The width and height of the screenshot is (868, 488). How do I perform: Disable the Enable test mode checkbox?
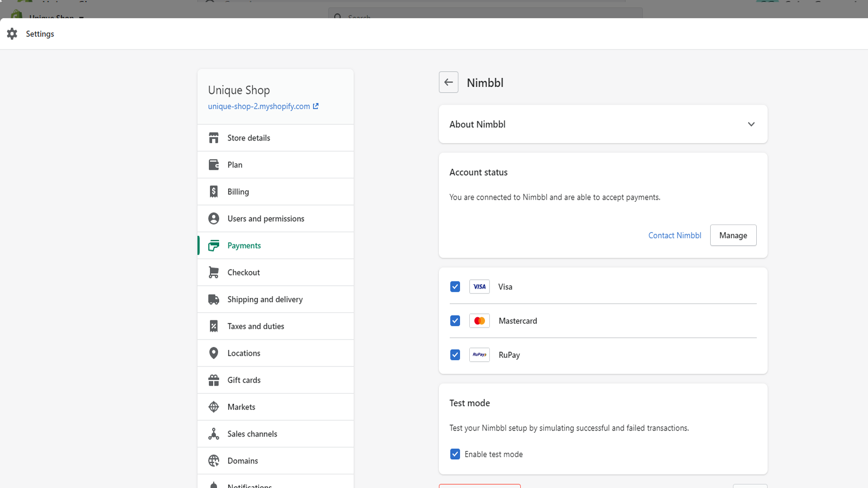(x=455, y=454)
